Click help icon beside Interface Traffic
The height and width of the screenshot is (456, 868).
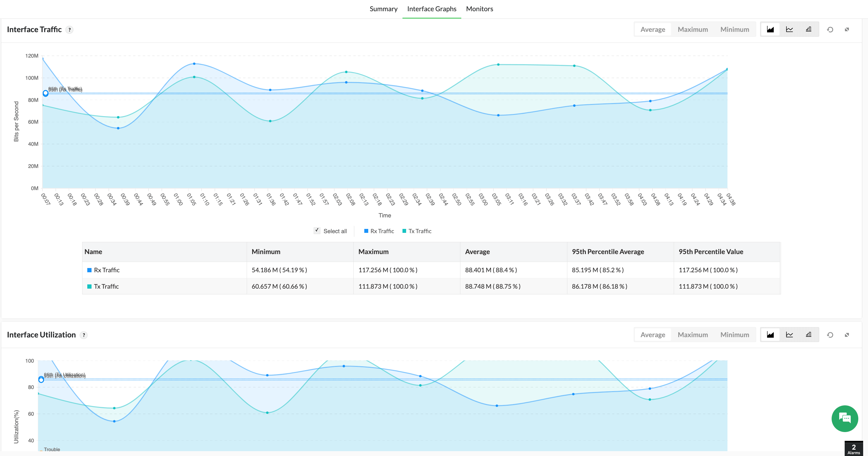(x=69, y=30)
